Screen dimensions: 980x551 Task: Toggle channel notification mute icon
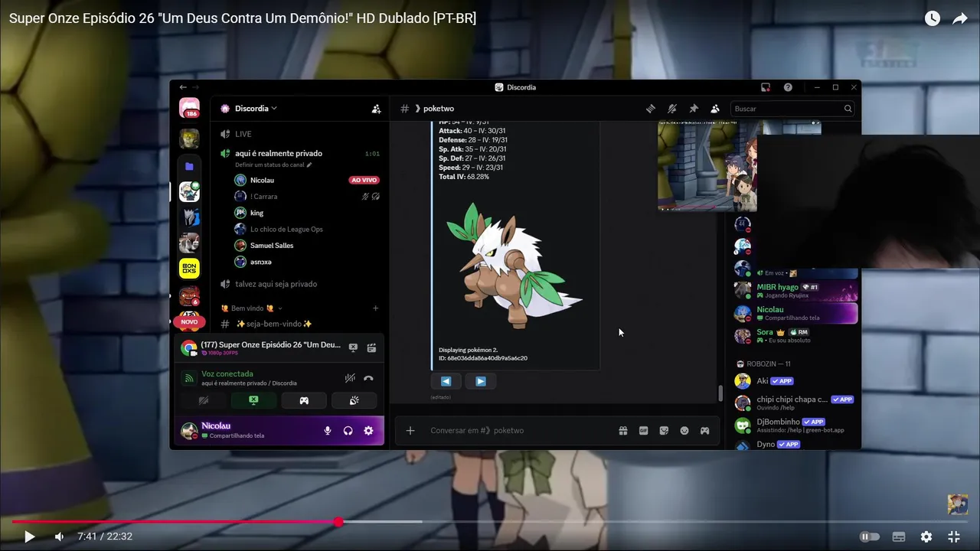pyautogui.click(x=671, y=109)
